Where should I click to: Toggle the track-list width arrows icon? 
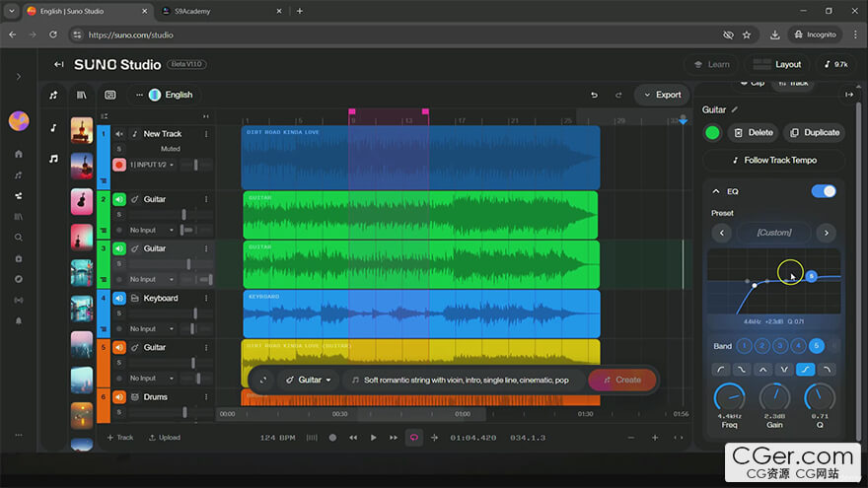tap(206, 116)
